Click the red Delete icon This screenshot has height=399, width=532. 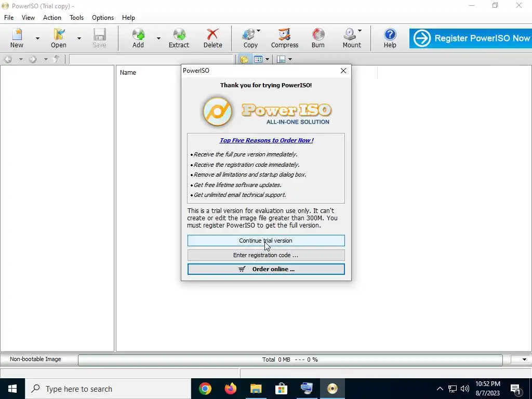tap(212, 38)
